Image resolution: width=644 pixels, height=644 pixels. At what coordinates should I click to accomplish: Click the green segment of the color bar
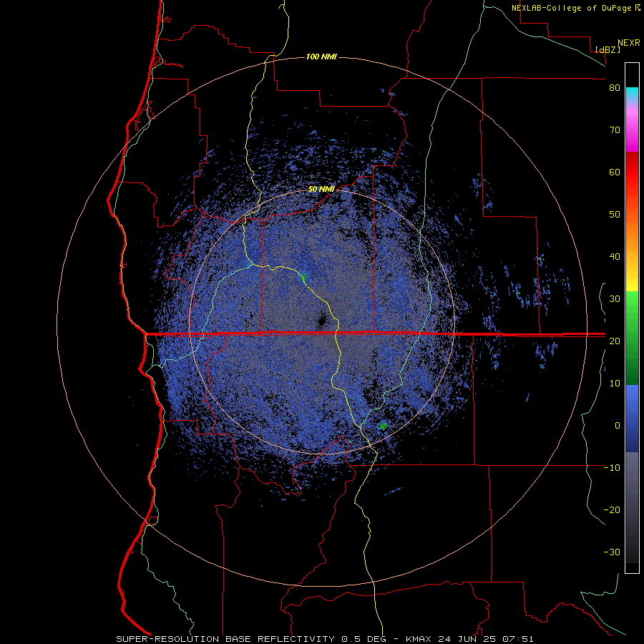632,338
